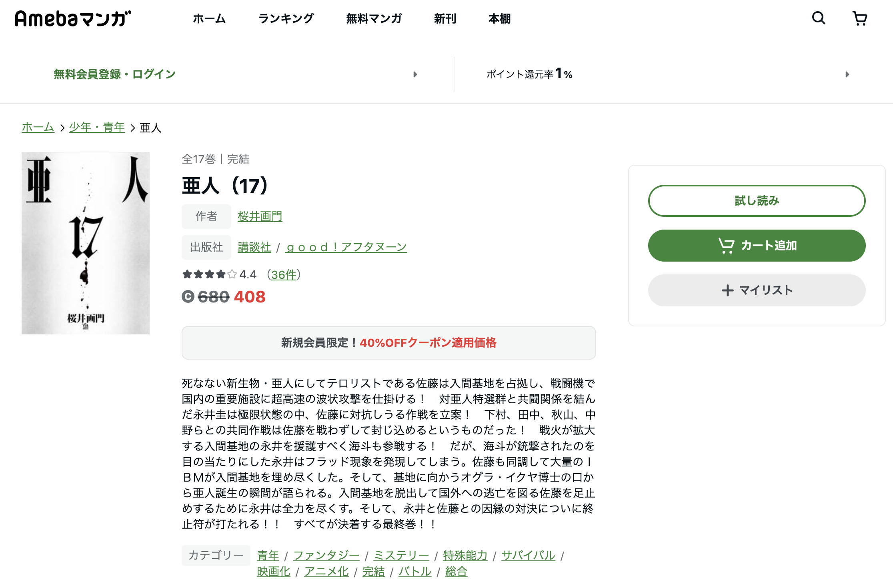This screenshot has height=588, width=893.
Task: Open author link 桜井画門
Action: (260, 216)
